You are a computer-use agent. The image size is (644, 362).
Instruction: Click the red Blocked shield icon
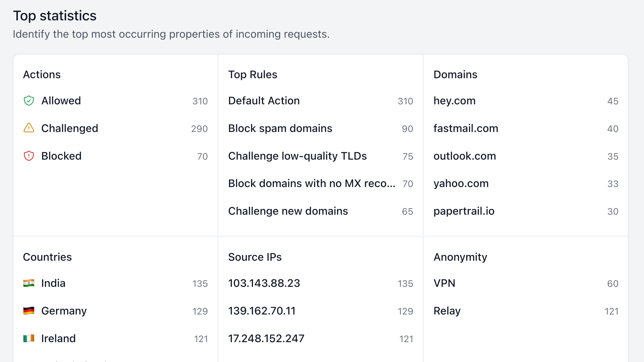[x=29, y=156]
